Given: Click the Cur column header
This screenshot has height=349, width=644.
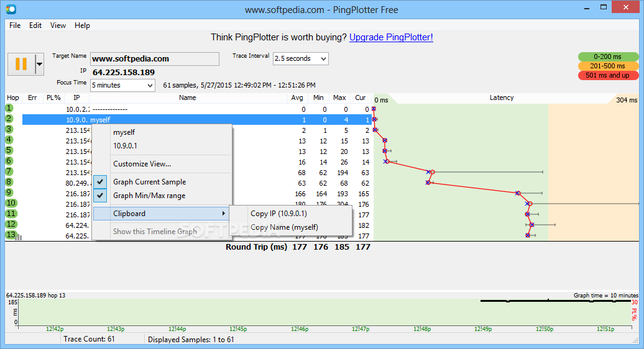Looking at the screenshot, I should click(361, 97).
